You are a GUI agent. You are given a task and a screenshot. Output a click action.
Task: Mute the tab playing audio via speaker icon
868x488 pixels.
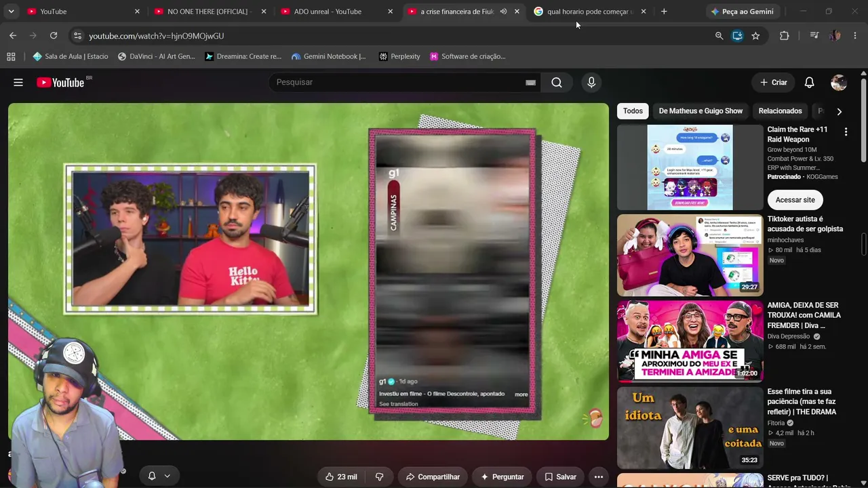pos(503,12)
